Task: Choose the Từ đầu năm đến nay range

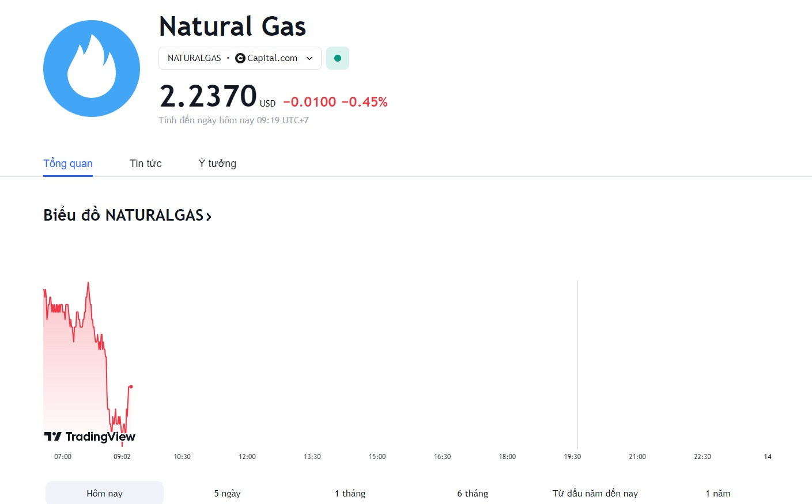Action: pyautogui.click(x=595, y=493)
